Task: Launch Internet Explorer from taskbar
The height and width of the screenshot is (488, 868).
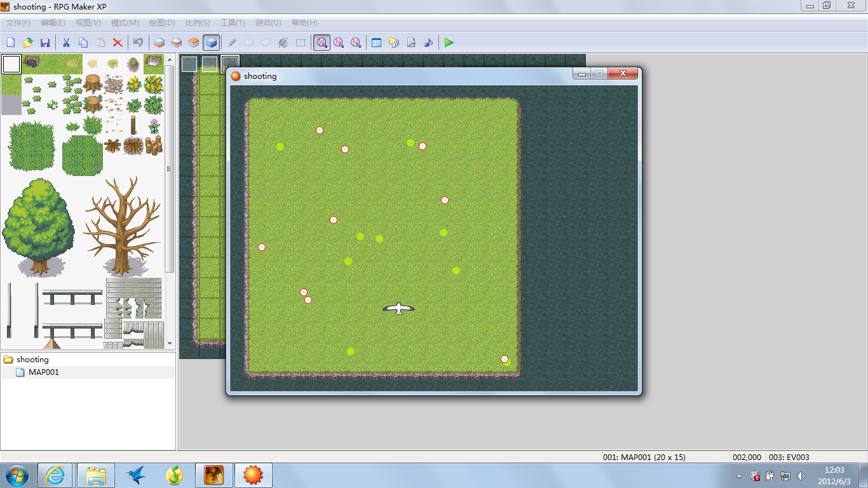Action: pos(55,475)
